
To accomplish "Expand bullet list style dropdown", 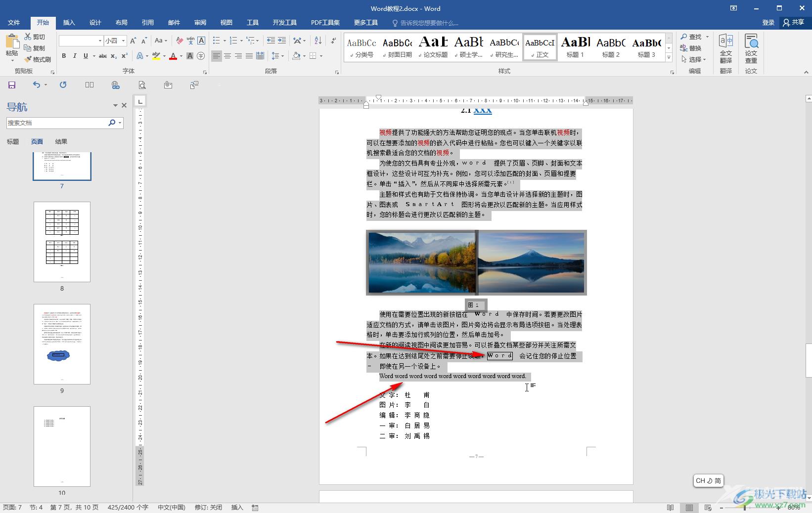I will pos(225,41).
